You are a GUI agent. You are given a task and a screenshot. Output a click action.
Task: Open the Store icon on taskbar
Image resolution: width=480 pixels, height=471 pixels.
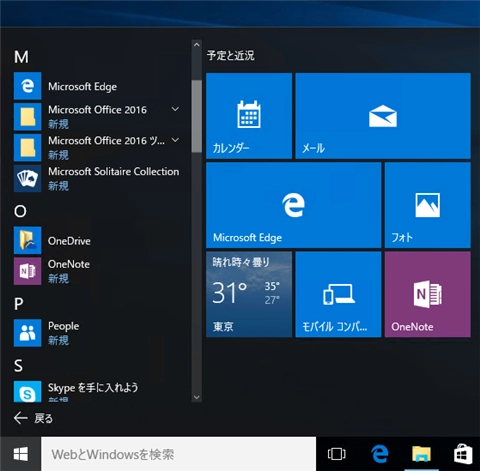463,454
